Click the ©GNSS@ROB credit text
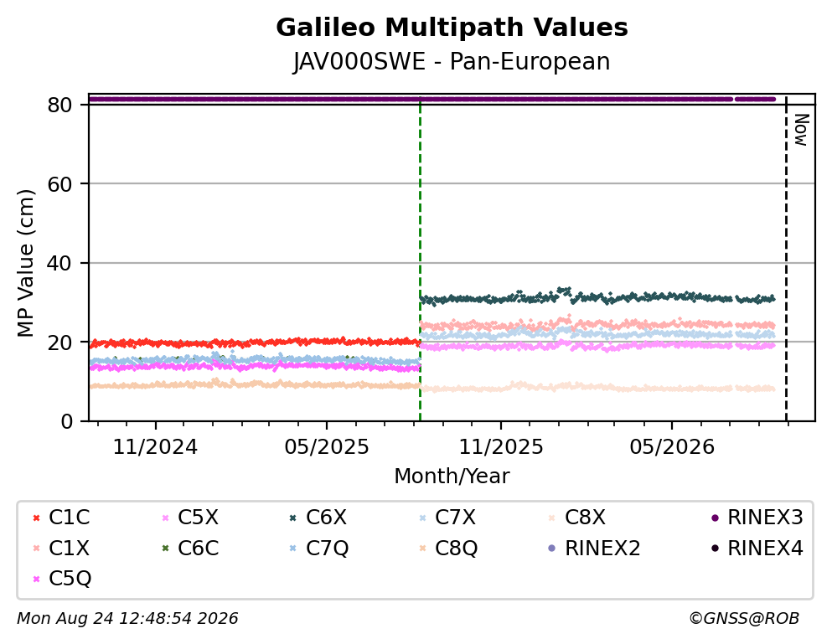The image size is (832, 644). 744,619
